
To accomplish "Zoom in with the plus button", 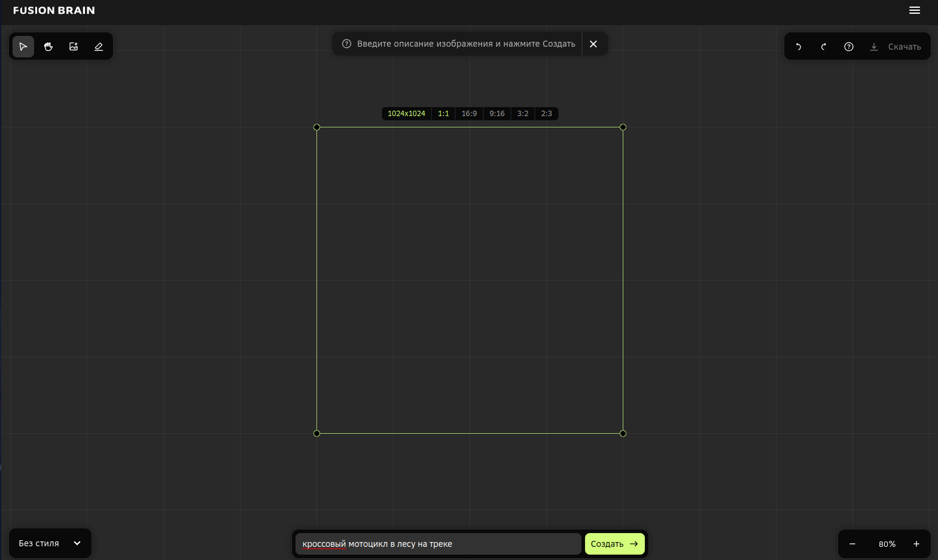I will 916,544.
